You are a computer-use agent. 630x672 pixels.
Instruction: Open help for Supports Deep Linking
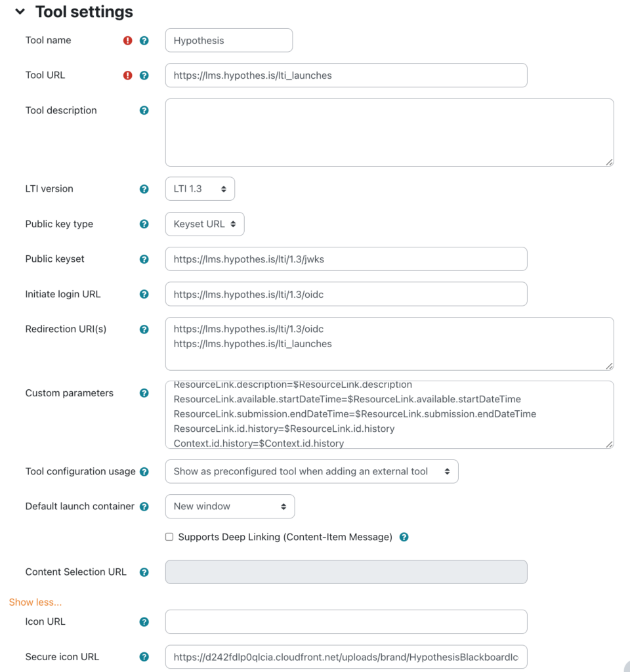(x=404, y=537)
